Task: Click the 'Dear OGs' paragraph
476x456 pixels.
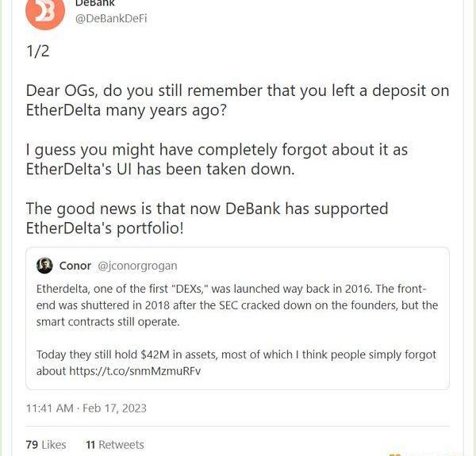Action: (x=237, y=100)
